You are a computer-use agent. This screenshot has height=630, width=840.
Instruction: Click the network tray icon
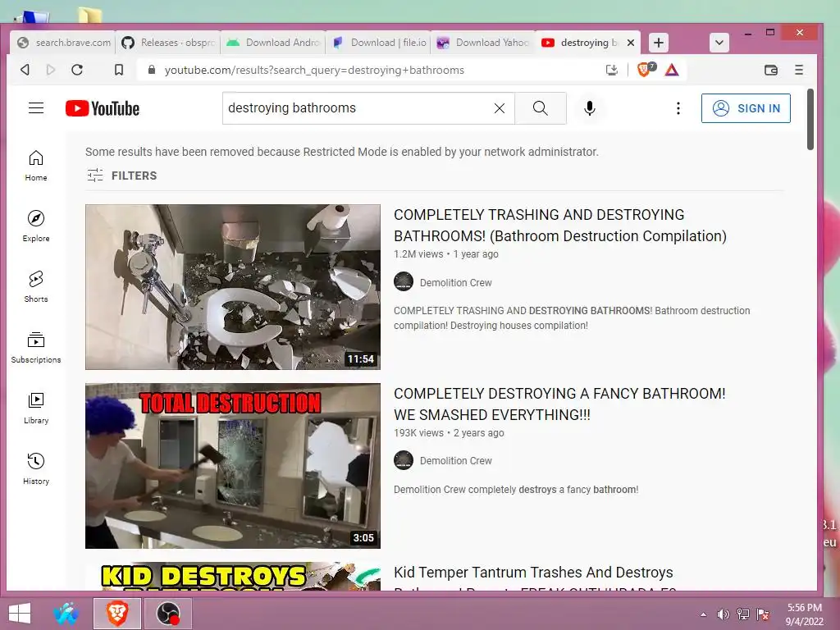743,614
